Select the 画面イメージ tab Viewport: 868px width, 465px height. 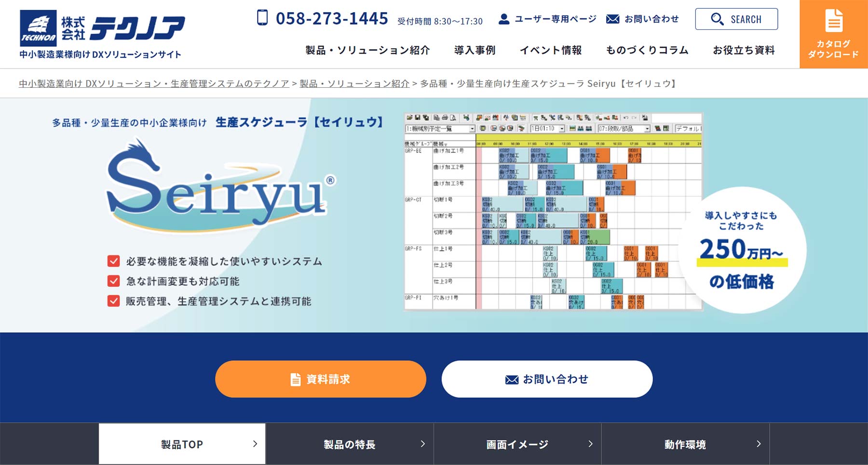(517, 444)
